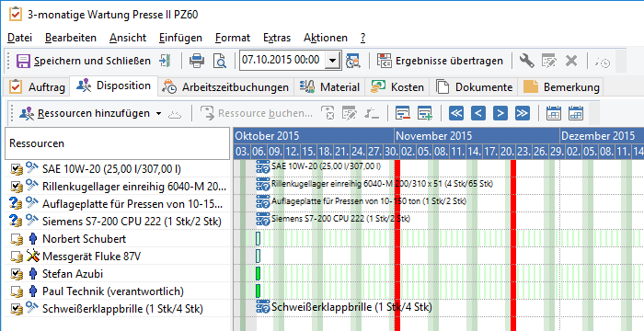
Task: Click the Dezember 2015 timeline header
Action: 602,136
